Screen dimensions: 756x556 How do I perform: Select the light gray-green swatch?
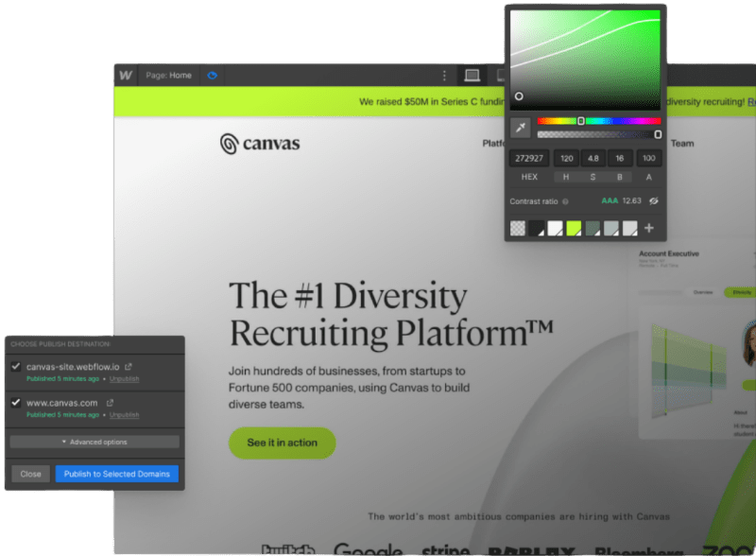pyautogui.click(x=611, y=228)
